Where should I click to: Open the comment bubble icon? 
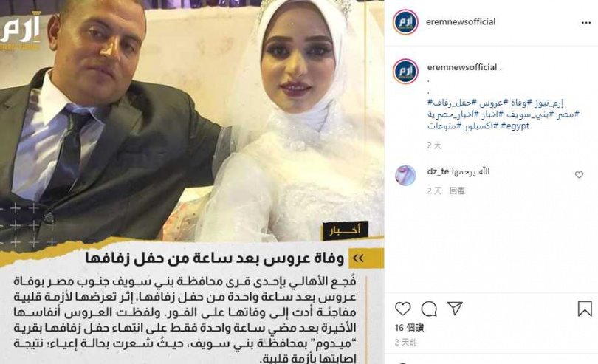pyautogui.click(x=429, y=309)
